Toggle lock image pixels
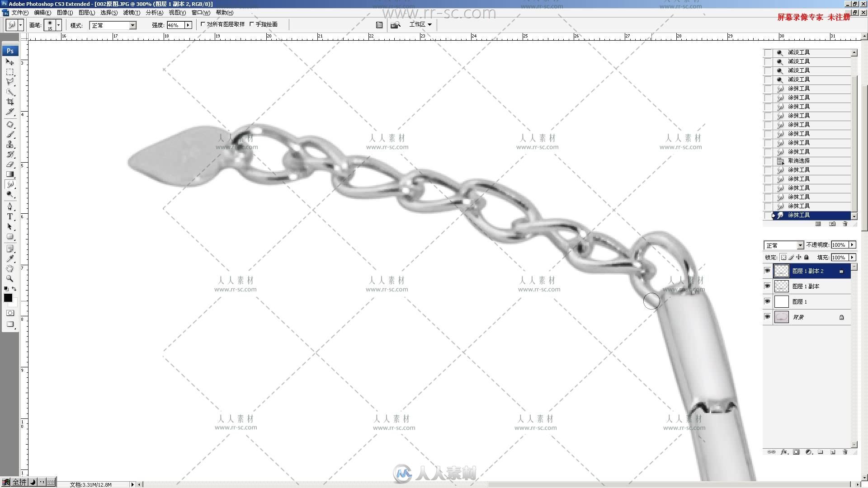Image resolution: width=868 pixels, height=488 pixels. coord(791,258)
